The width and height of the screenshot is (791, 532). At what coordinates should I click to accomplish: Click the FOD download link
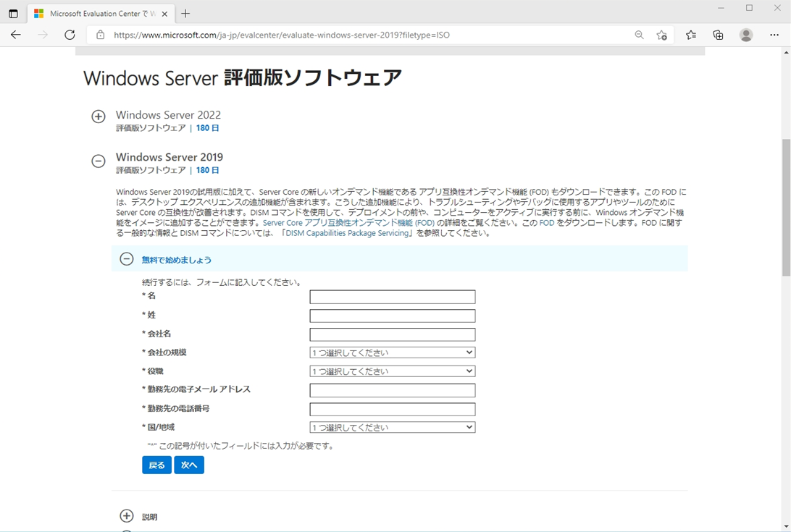click(547, 222)
